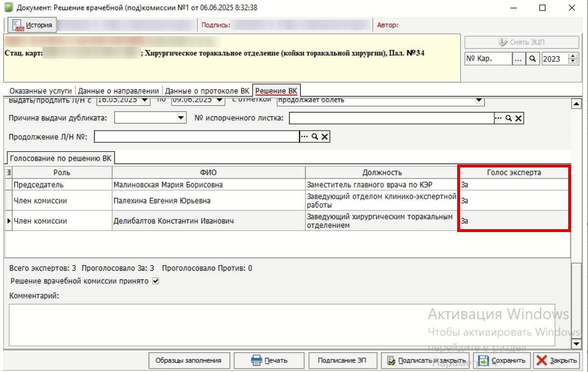
Task: Open the grid menu icon left of Роль header
Action: tap(8, 172)
